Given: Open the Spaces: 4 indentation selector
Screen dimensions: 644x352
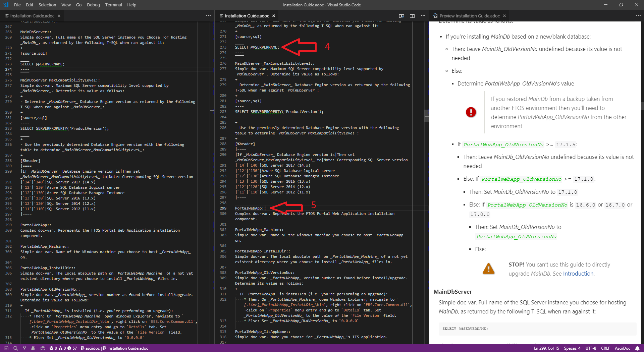Looking at the screenshot, I should (572, 348).
